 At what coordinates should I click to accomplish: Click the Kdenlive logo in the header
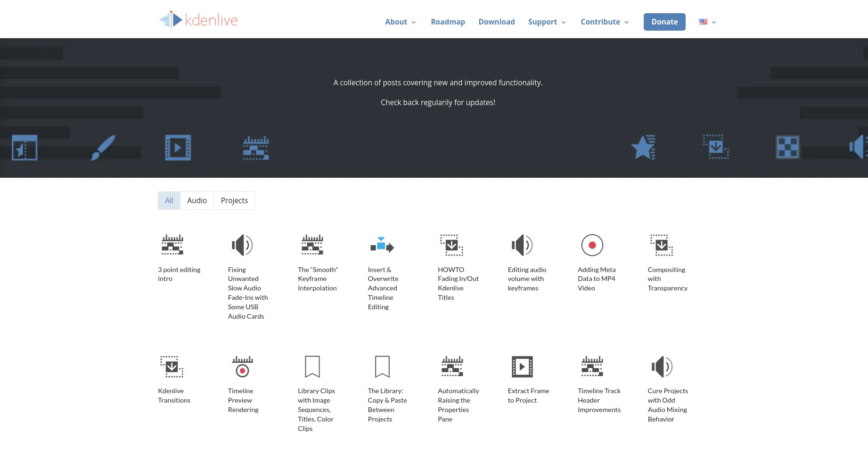[198, 20]
